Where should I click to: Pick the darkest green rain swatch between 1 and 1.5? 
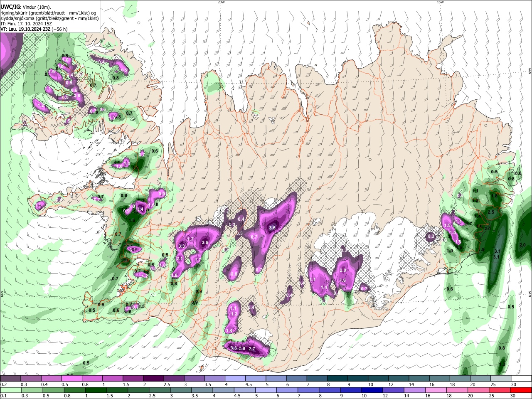click(96, 390)
